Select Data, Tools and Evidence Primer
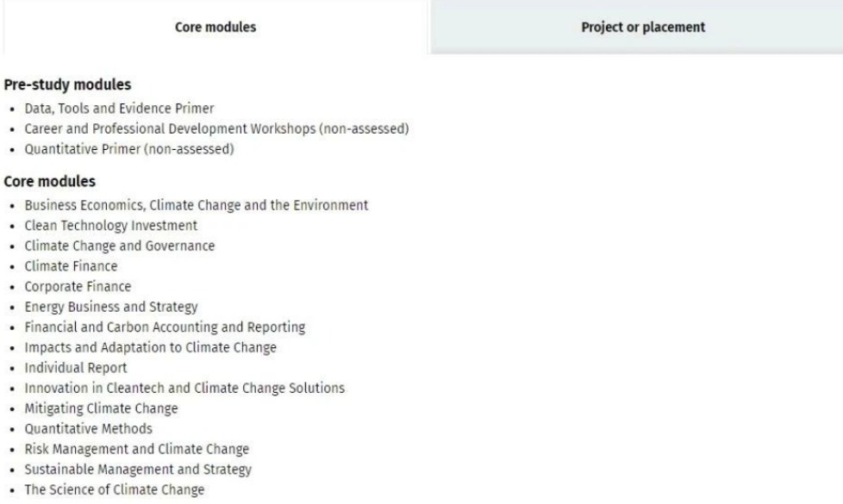843x504 pixels. click(119, 109)
